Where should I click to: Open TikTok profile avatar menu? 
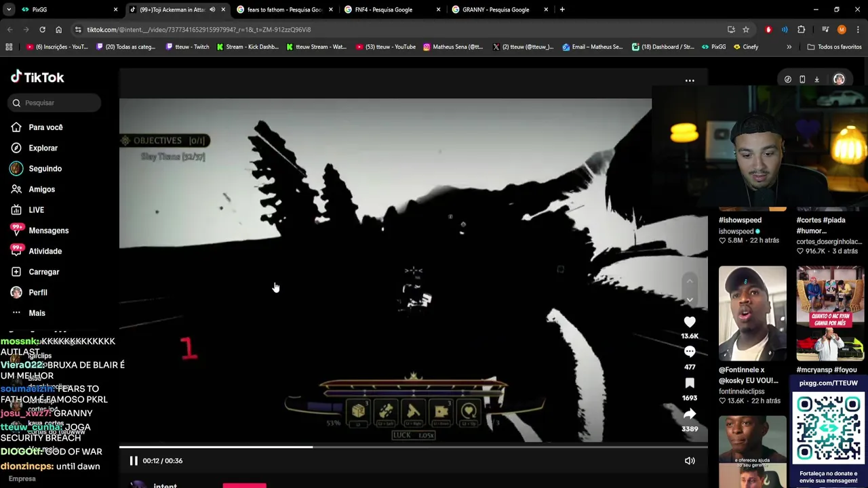pos(839,79)
